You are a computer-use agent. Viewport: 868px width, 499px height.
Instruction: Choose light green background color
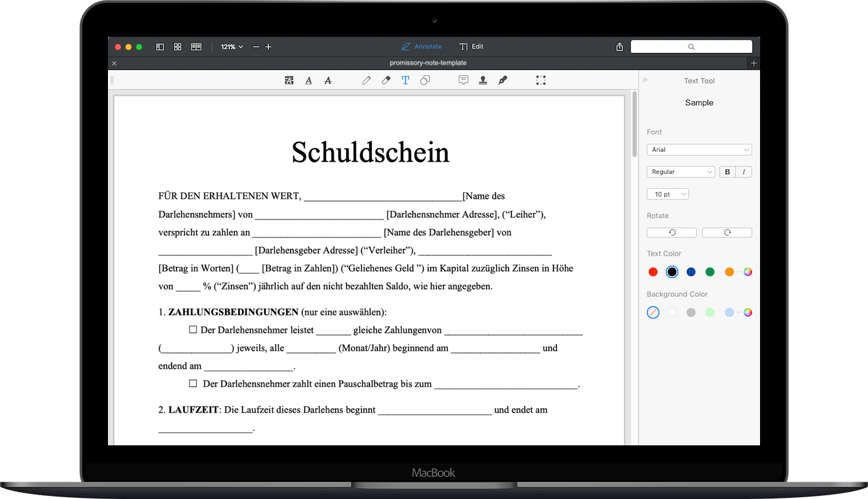pos(710,313)
